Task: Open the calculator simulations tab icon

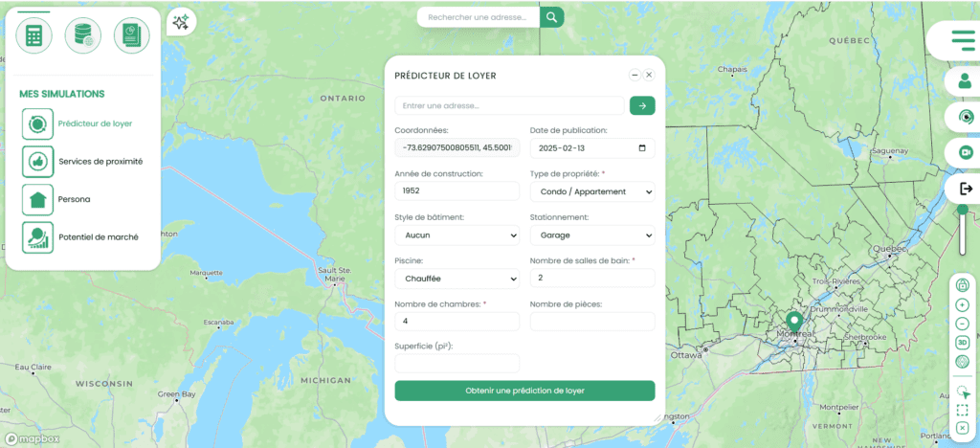Action: (x=33, y=35)
